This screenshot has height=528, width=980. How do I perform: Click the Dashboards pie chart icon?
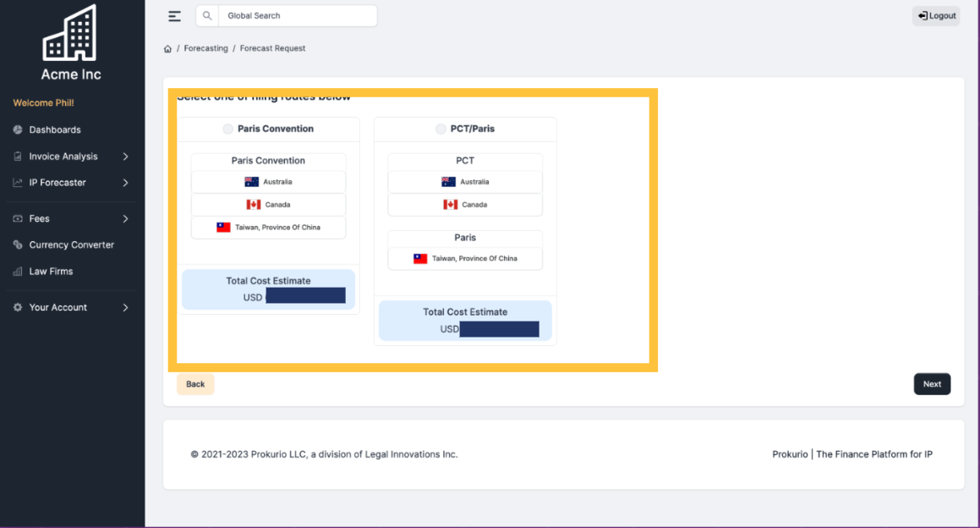pos(18,129)
